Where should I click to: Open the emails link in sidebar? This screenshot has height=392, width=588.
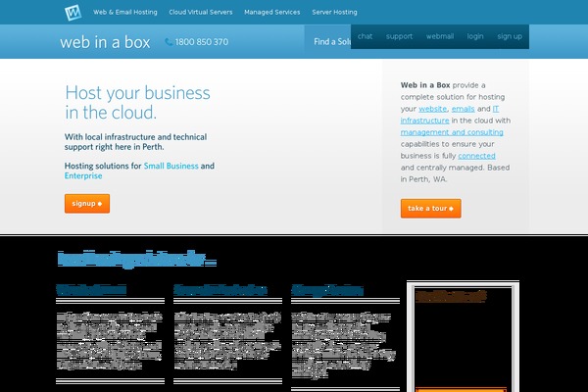[464, 109]
